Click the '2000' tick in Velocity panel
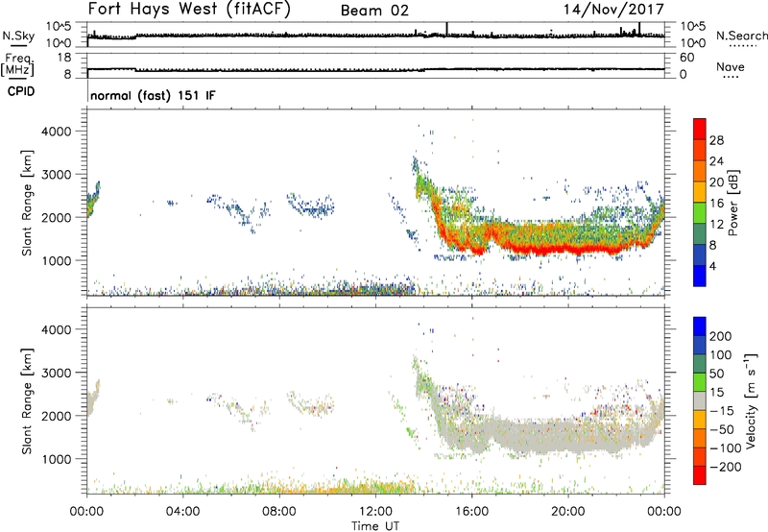Image resolution: width=768 pixels, height=532 pixels. [x=57, y=416]
